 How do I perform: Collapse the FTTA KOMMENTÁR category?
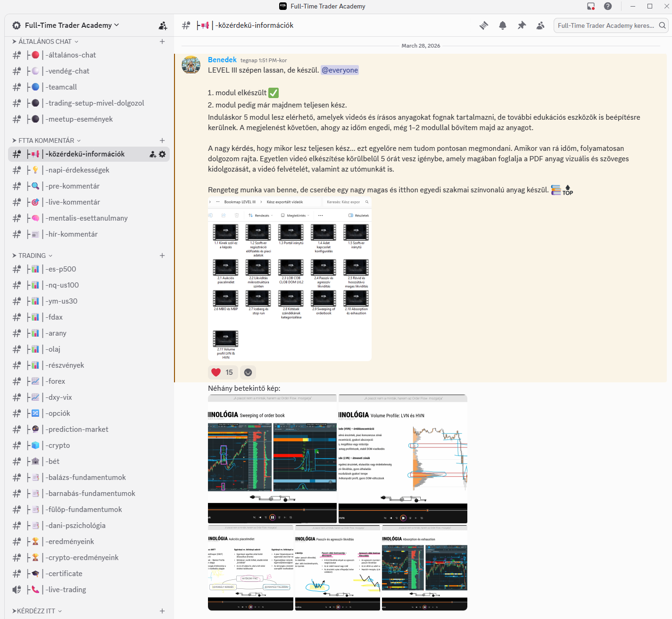point(46,140)
